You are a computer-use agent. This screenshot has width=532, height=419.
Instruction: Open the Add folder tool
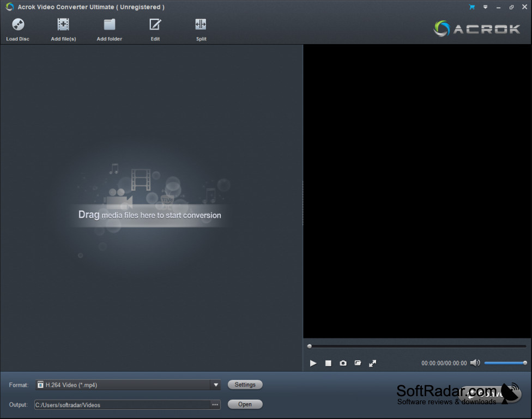(109, 29)
